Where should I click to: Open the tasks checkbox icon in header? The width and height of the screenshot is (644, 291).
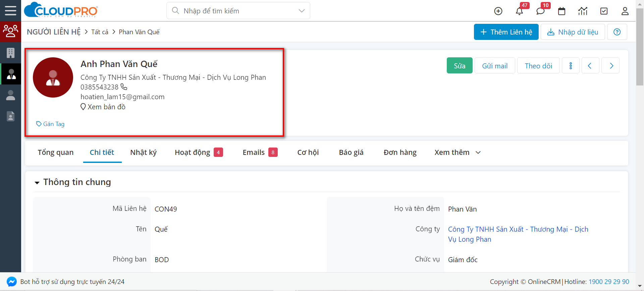tap(604, 11)
